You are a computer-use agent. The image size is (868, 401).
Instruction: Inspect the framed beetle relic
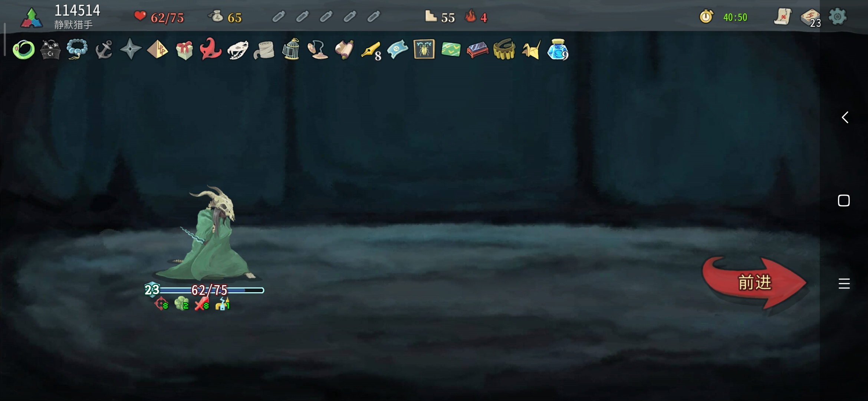[x=424, y=49]
